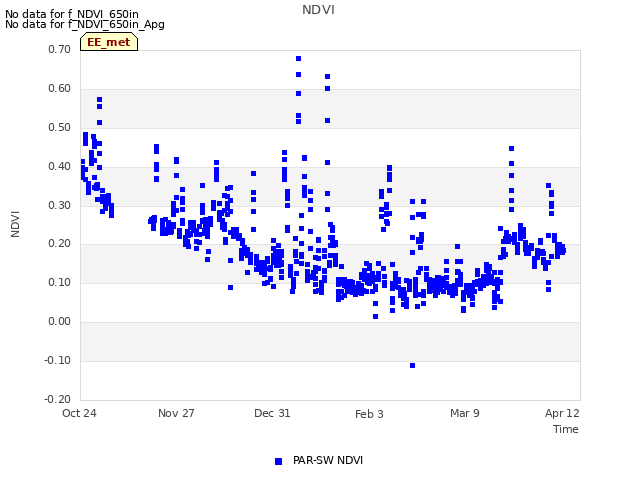640x480 pixels.
Task: Click the 0.20 y-axis tick label
Action: pos(59,244)
